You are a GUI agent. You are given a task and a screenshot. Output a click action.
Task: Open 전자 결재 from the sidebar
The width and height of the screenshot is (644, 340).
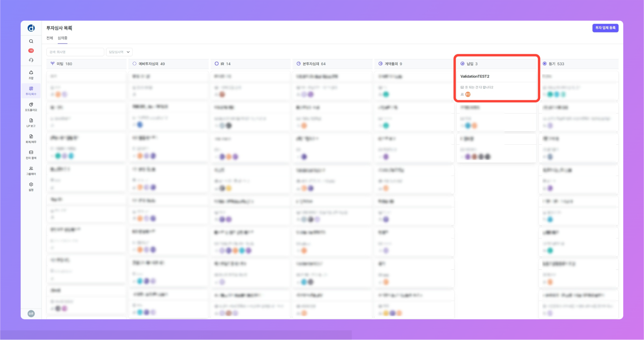coord(31,155)
